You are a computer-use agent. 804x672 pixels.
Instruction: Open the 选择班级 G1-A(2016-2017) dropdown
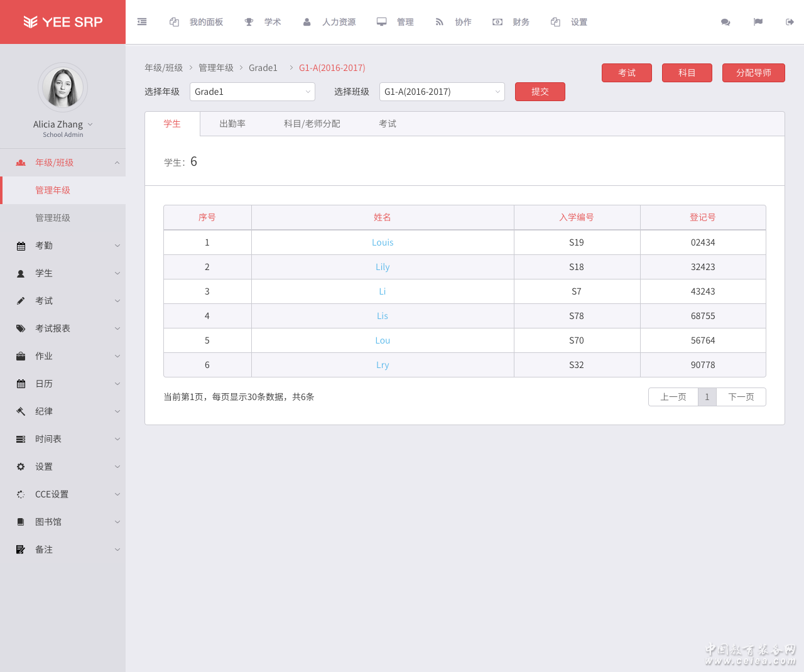click(442, 92)
